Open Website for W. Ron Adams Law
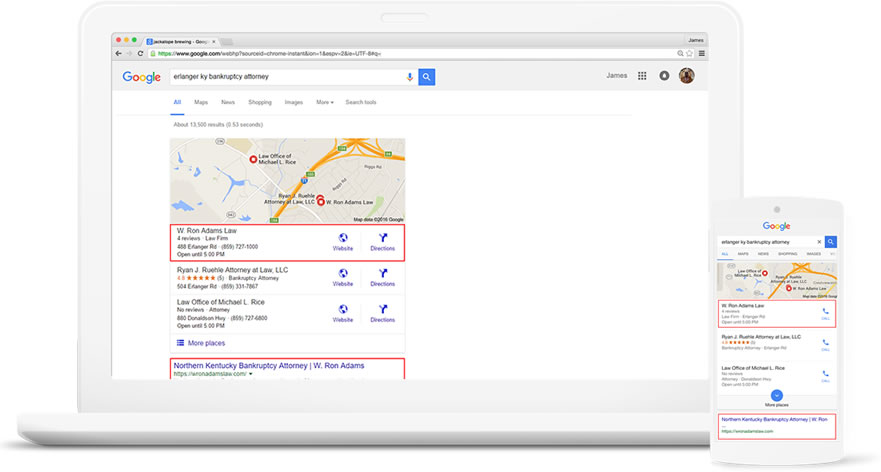881x472 pixels. [343, 241]
